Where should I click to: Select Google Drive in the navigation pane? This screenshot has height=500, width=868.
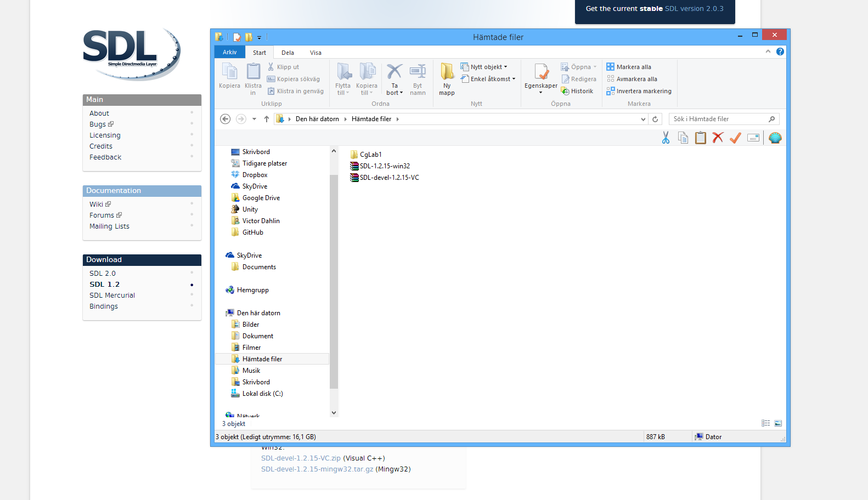pyautogui.click(x=261, y=198)
